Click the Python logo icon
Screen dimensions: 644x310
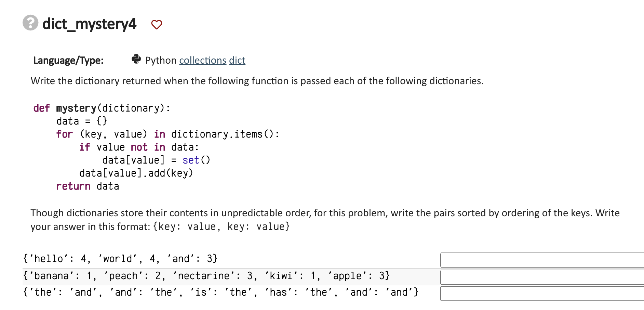coord(136,59)
